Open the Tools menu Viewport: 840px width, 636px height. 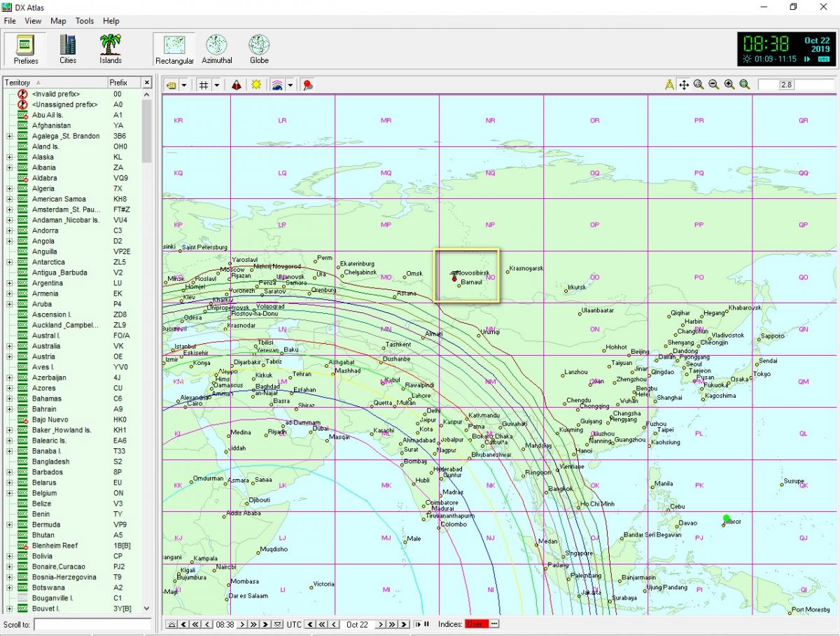pyautogui.click(x=85, y=21)
